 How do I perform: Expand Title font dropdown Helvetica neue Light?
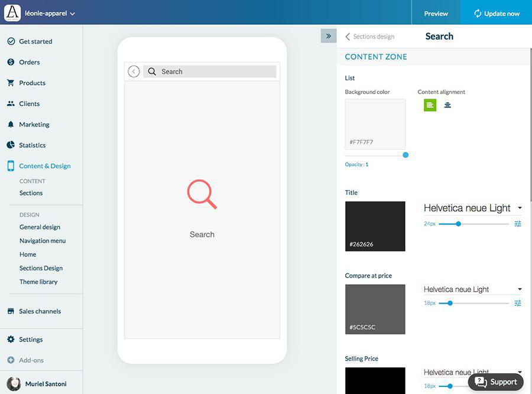(x=473, y=208)
